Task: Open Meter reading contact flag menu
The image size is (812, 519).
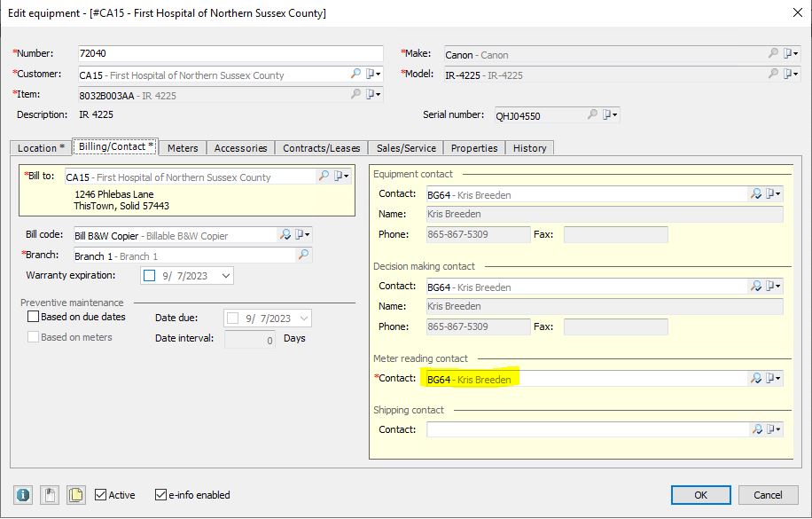Action: click(x=774, y=378)
